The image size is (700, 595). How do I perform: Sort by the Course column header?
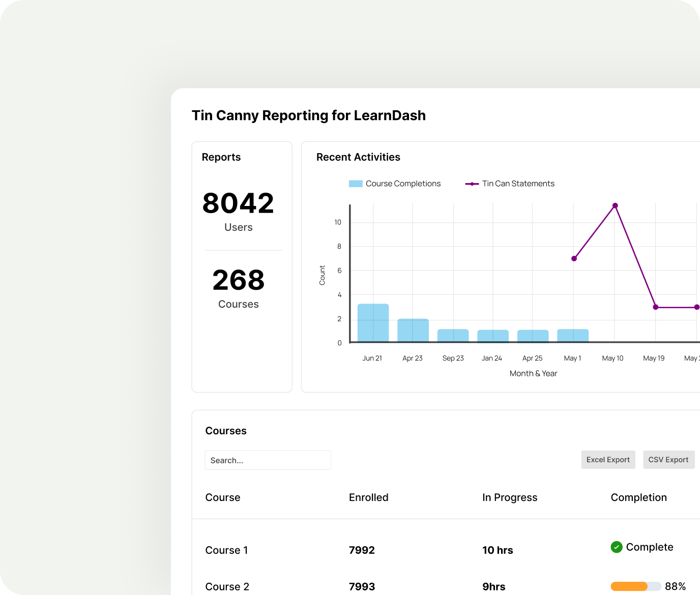pyautogui.click(x=223, y=497)
